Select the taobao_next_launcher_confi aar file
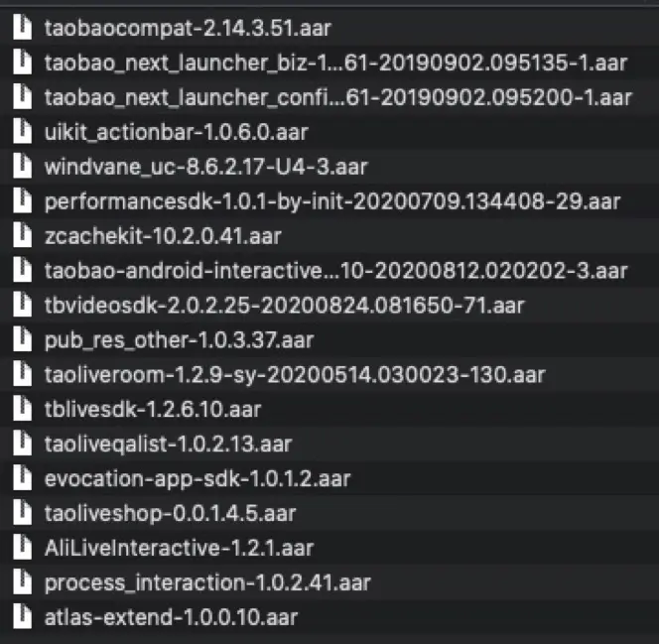Screen dimensions: 659x644 [x=337, y=98]
